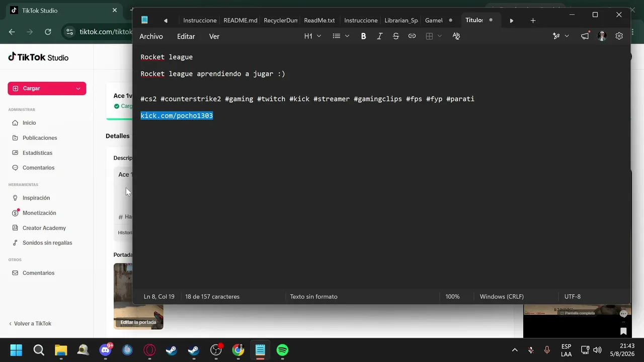
Task: Click the Cargar upload button
Action: [47, 88]
